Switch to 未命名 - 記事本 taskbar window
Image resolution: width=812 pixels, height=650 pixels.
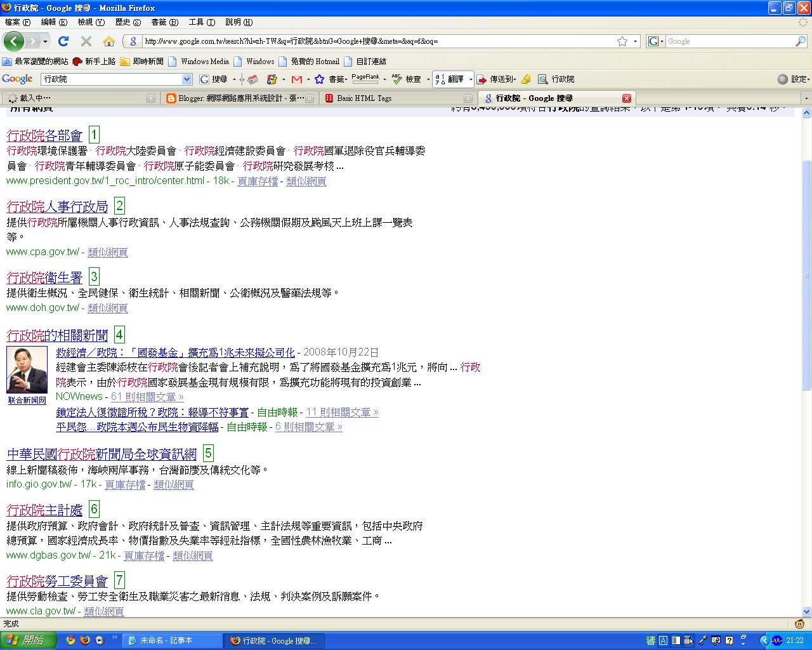(x=172, y=641)
